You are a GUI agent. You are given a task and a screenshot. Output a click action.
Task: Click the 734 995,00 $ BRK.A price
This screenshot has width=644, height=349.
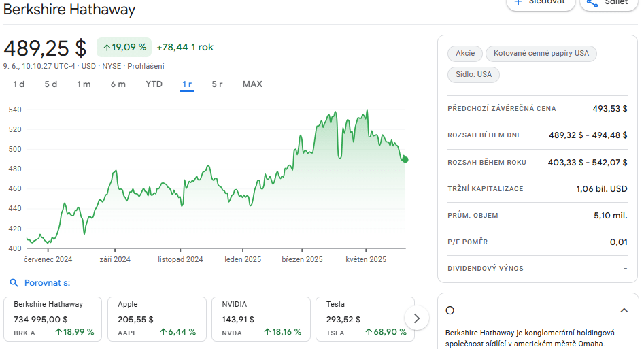click(x=41, y=319)
